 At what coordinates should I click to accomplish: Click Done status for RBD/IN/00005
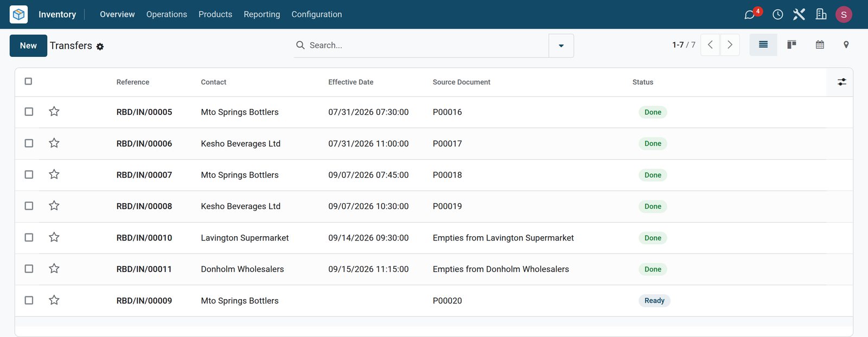point(653,112)
